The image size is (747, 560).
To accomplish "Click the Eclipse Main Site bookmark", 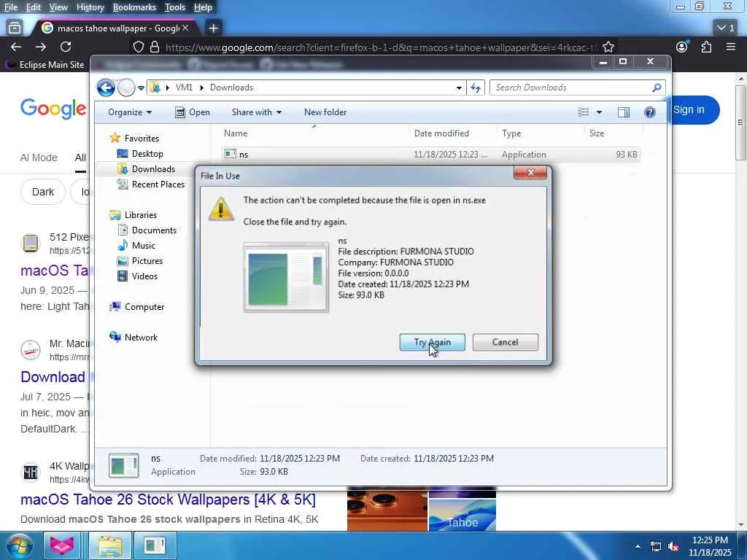I will click(x=44, y=64).
